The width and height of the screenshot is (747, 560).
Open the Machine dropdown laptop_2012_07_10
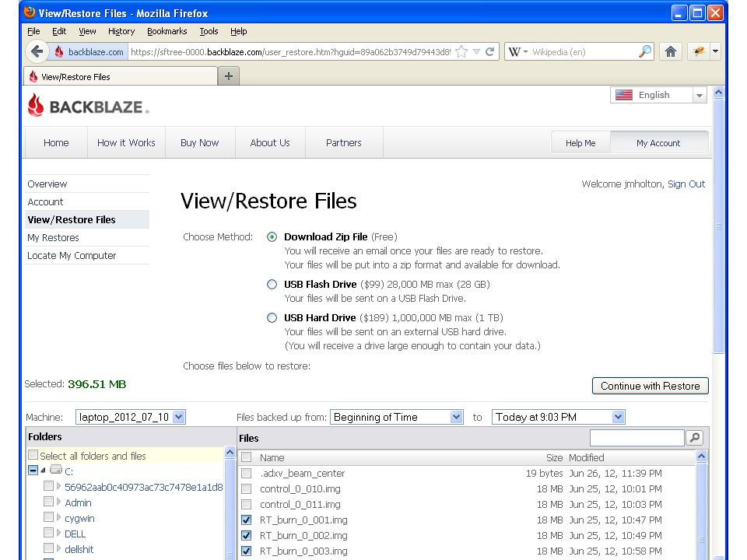(130, 417)
